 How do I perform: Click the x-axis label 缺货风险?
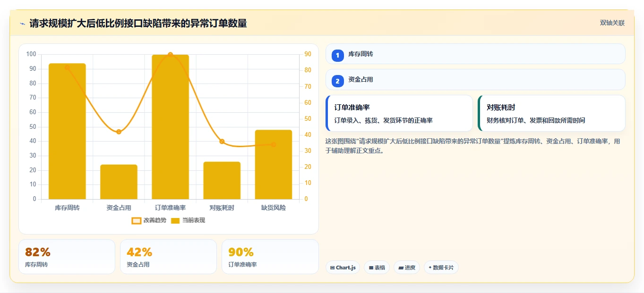[274, 208]
